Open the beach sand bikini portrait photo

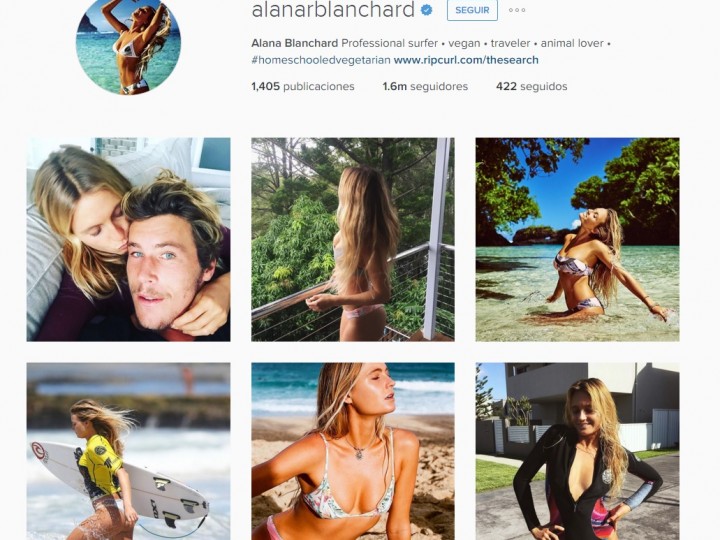353,451
